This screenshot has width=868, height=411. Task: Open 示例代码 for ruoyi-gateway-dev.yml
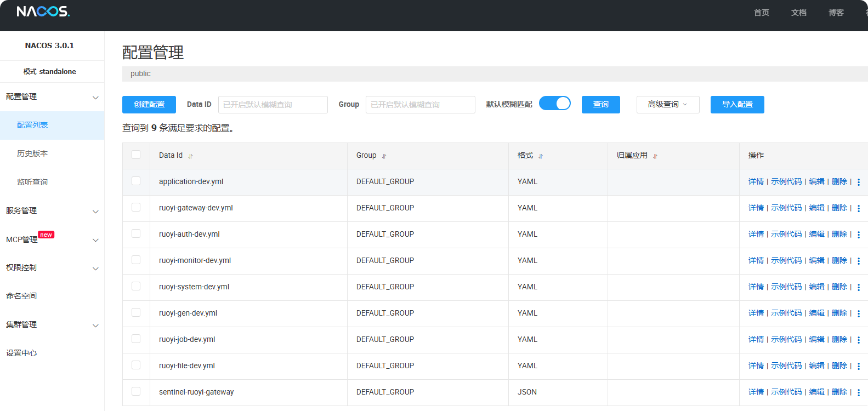(x=786, y=208)
